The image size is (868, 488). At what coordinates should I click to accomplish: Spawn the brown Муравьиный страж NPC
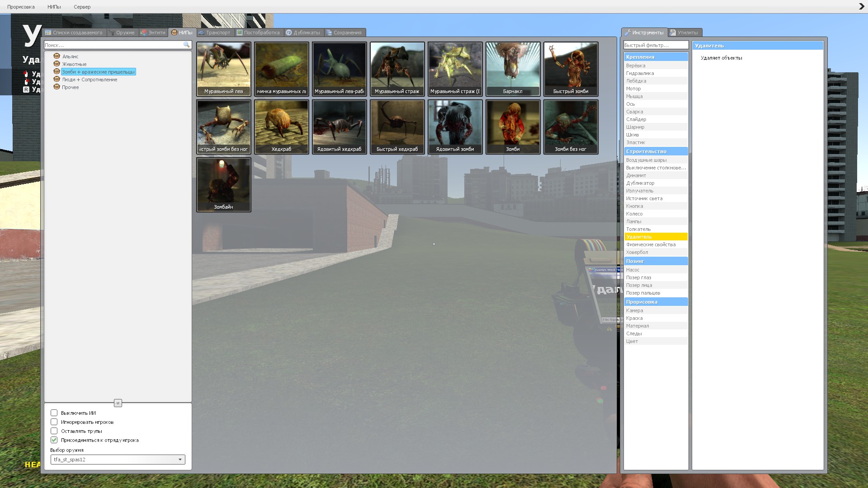397,69
